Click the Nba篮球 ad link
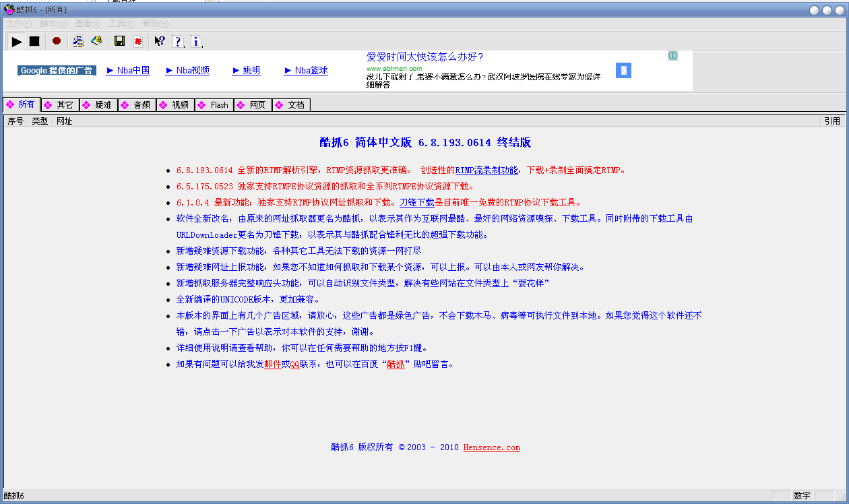This screenshot has height=504, width=849. point(306,70)
